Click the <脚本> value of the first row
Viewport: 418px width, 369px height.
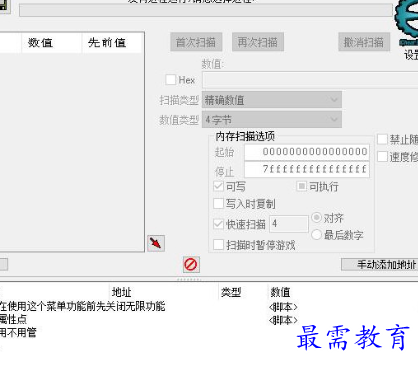[283, 306]
